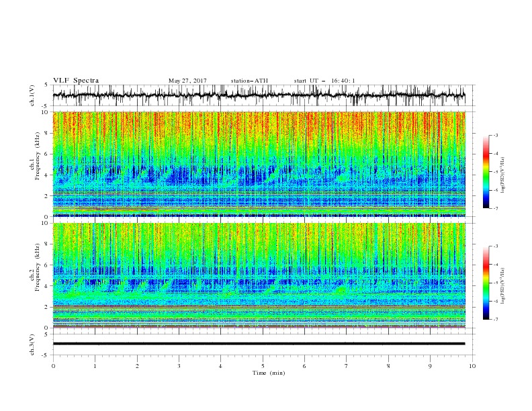532x411 pixels.
Task: Click the "ch.1(V)" waveform axis label
Action: 32,95
